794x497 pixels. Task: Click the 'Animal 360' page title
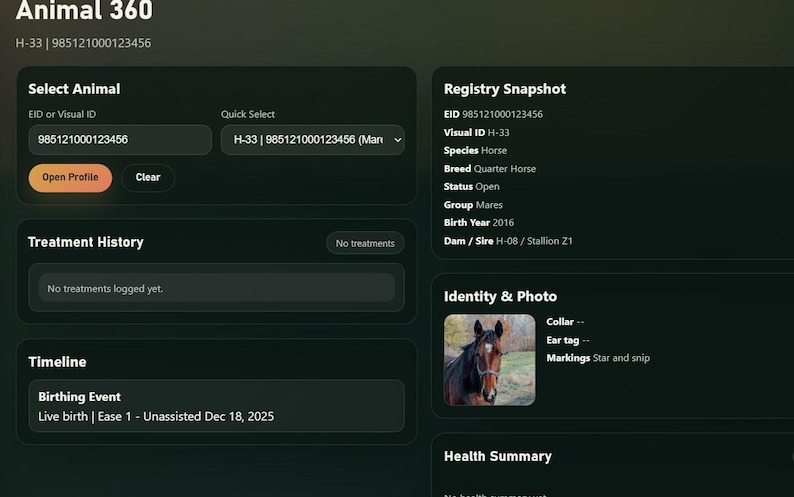click(x=84, y=11)
